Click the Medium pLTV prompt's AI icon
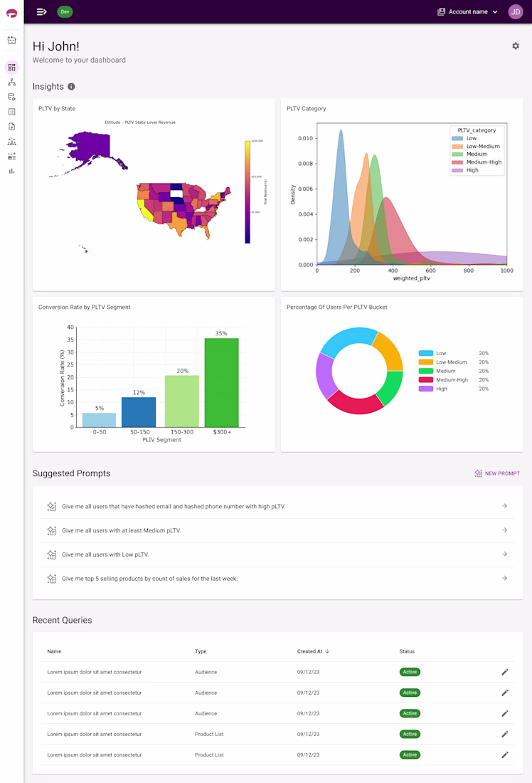Screen dimensions: 532x783 [51, 530]
